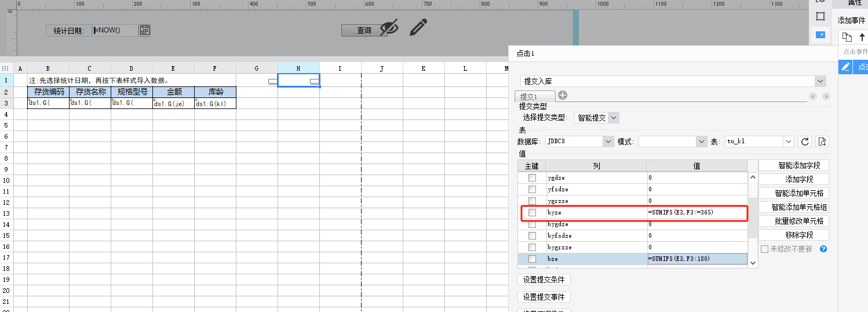Click the copy event icon under 添加事件
Image resolution: width=868 pixels, height=312 pixels.
(x=847, y=38)
